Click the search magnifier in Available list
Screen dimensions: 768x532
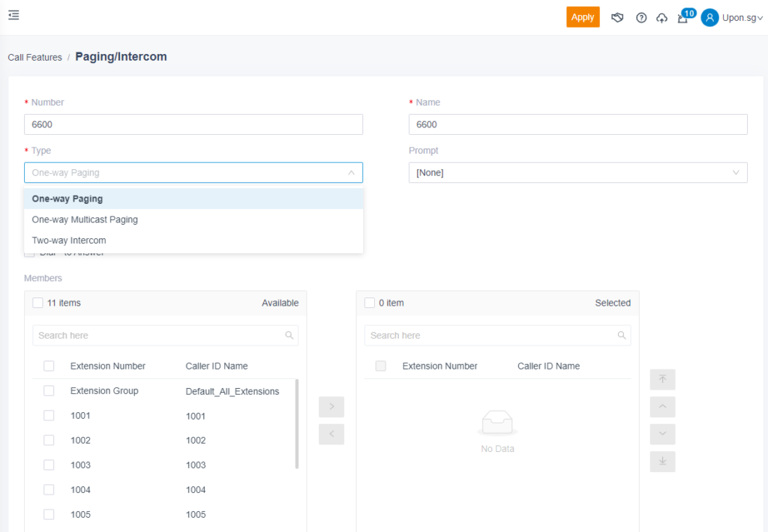[289, 335]
